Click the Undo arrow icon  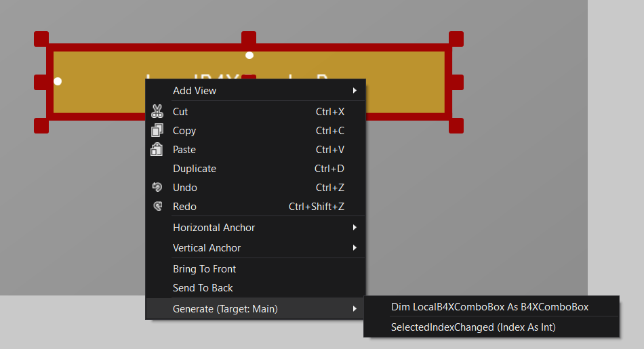tap(157, 188)
